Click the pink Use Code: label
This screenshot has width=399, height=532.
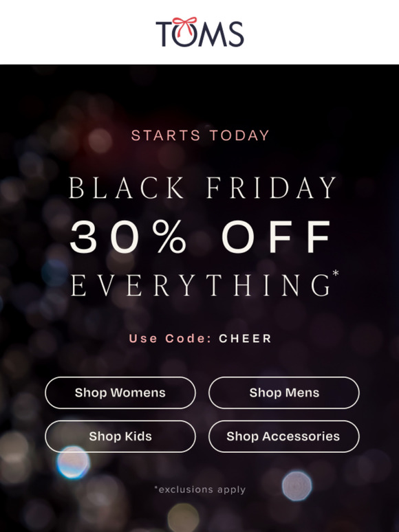pos(170,338)
